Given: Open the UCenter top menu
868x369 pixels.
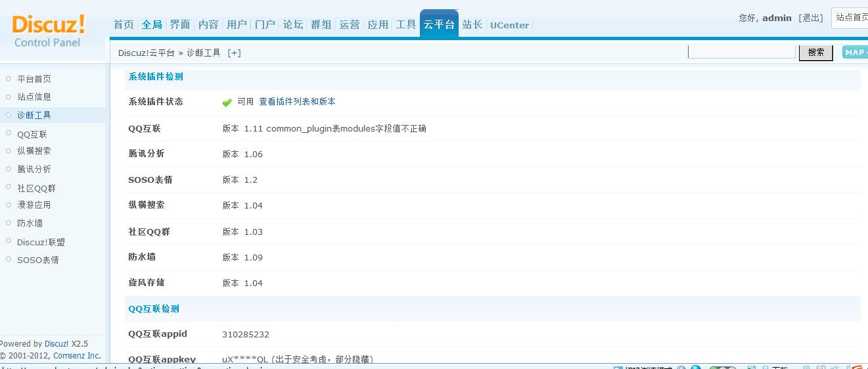Looking at the screenshot, I should 509,25.
